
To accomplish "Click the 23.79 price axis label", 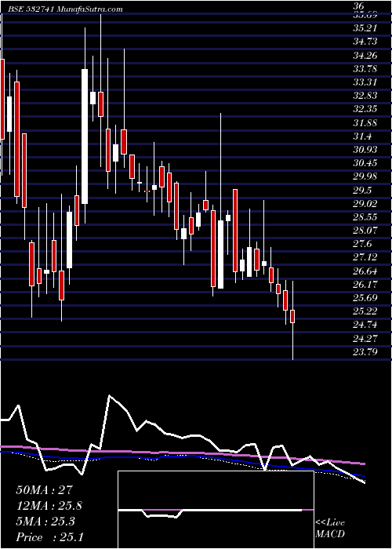I will click(x=365, y=351).
